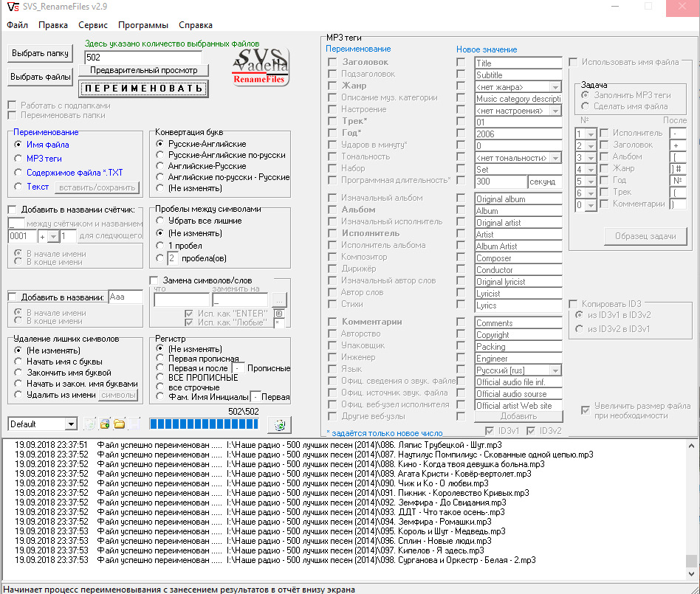Click the 'Выбрать папку' button

[x=40, y=53]
